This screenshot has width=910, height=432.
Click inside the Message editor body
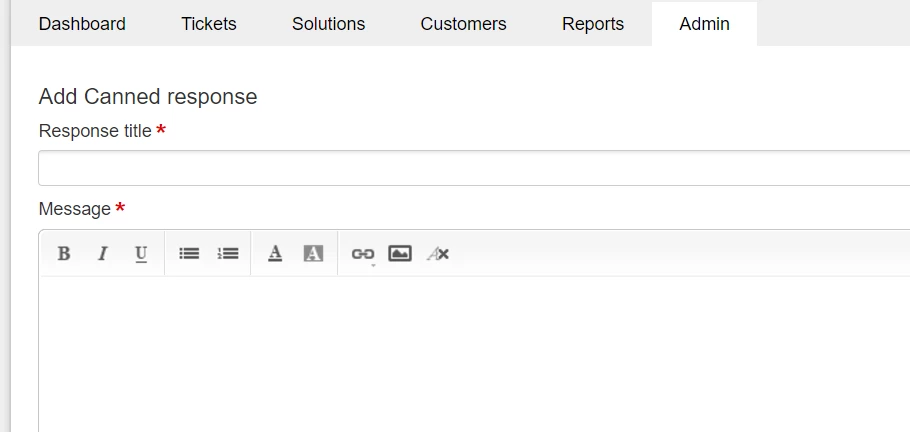[474, 354]
